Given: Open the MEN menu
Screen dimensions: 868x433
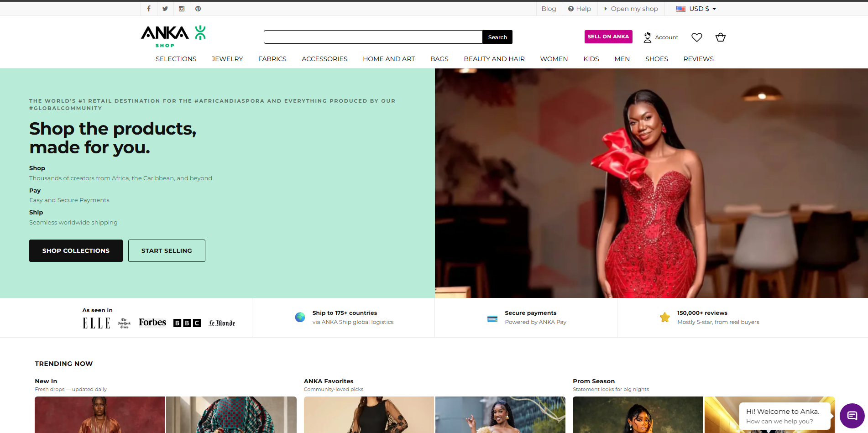Looking at the screenshot, I should [622, 59].
